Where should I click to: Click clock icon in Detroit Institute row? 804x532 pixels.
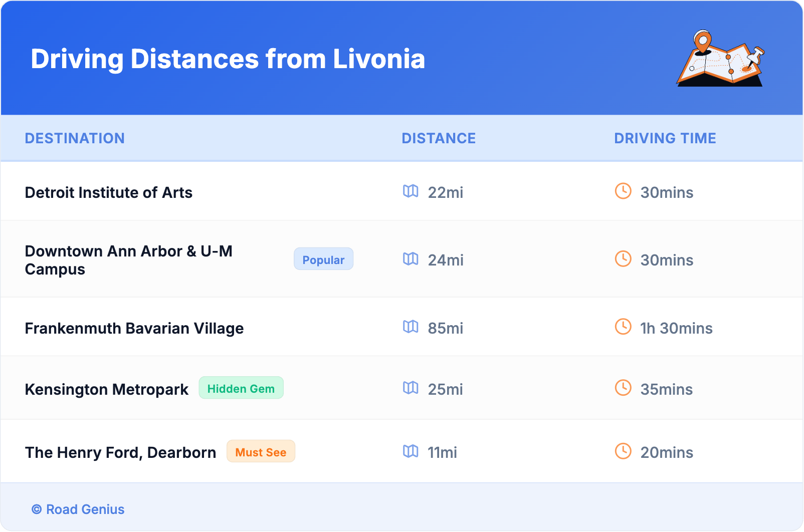point(623,191)
